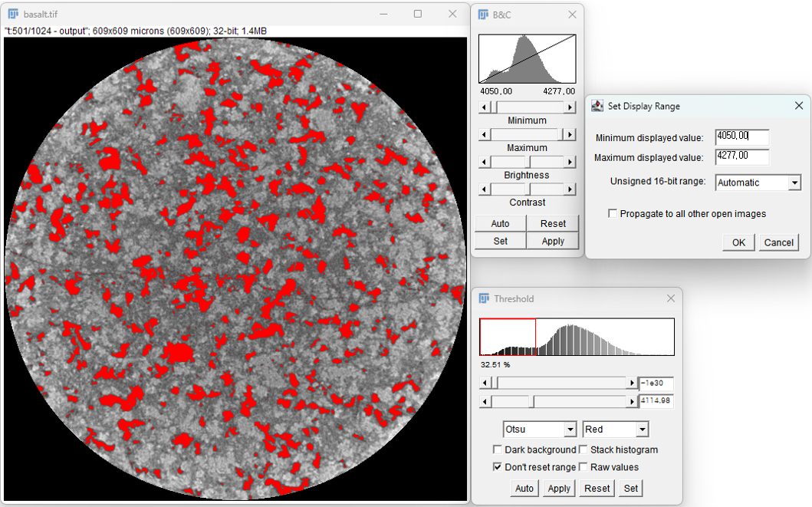Nudge the Minimum slider left arrow
This screenshot has width=812, height=507.
(x=483, y=107)
